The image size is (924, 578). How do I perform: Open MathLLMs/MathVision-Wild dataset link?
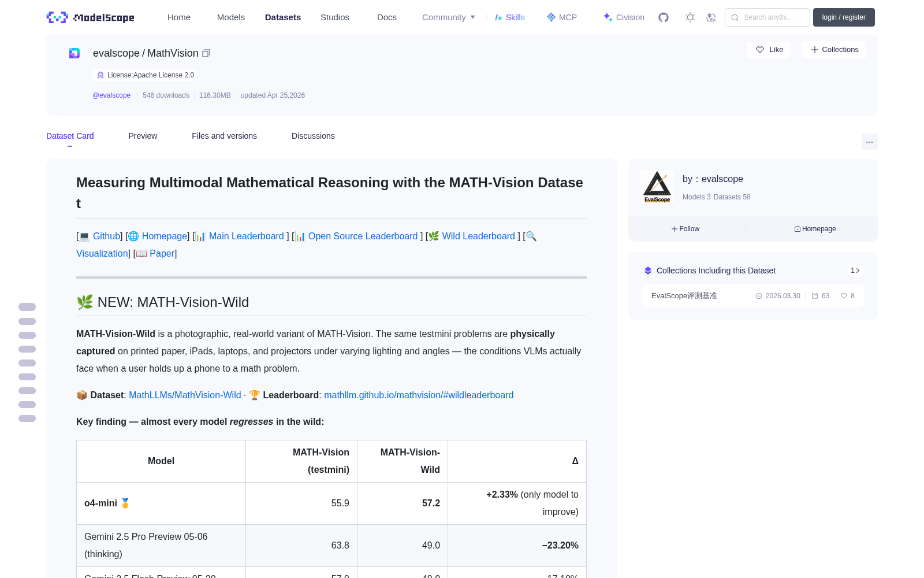[x=185, y=395]
